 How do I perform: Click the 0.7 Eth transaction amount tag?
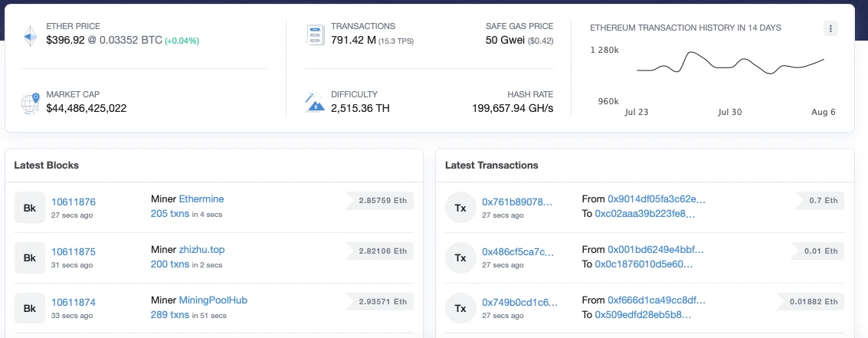click(820, 201)
